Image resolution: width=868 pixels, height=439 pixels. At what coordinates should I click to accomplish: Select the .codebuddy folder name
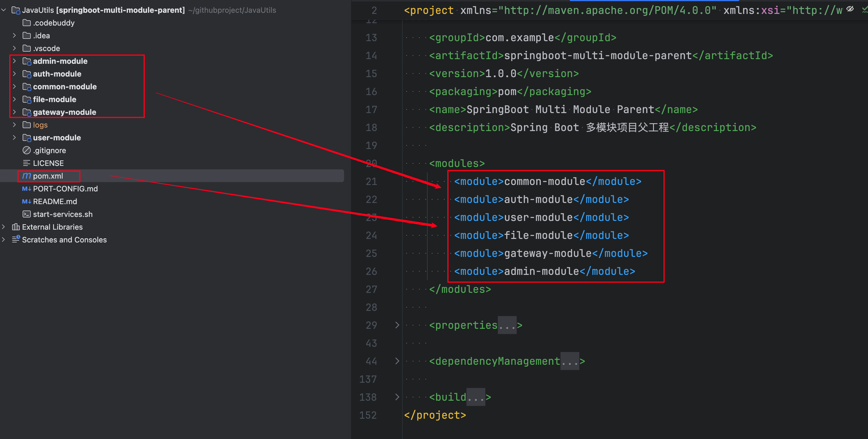(54, 23)
